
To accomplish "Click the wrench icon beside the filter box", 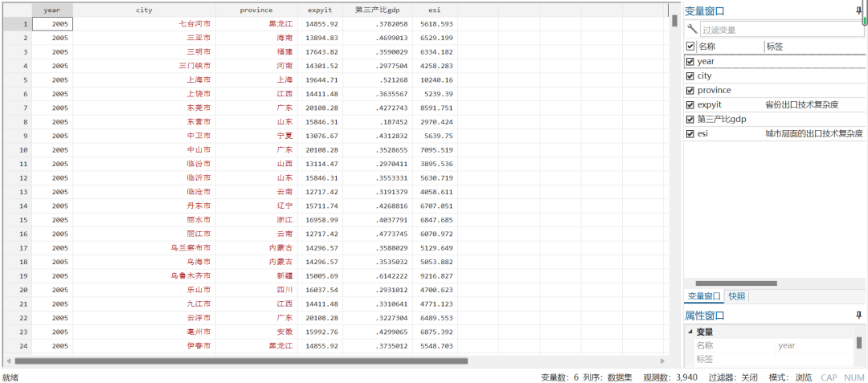I will click(x=691, y=29).
